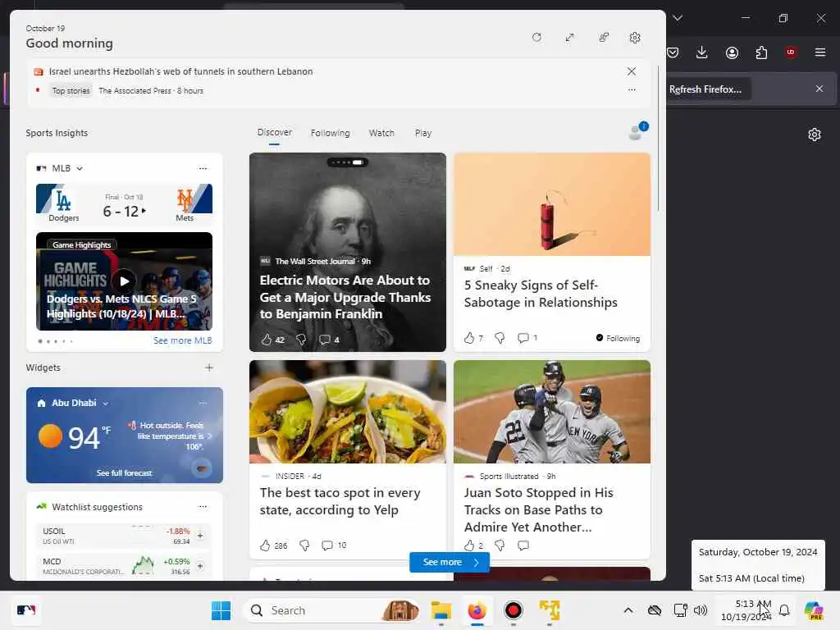This screenshot has width=840, height=630.
Task: Dislike the best taco spot article
Action: (x=304, y=546)
